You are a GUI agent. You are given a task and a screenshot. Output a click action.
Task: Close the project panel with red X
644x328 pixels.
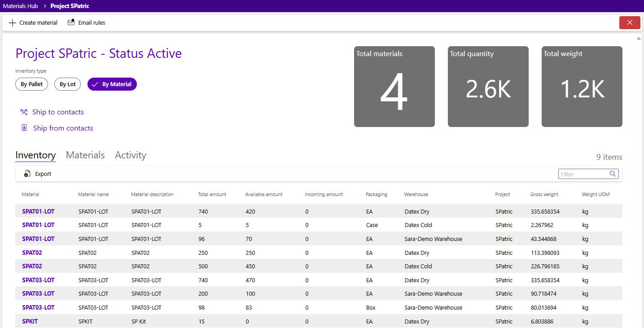pyautogui.click(x=630, y=23)
